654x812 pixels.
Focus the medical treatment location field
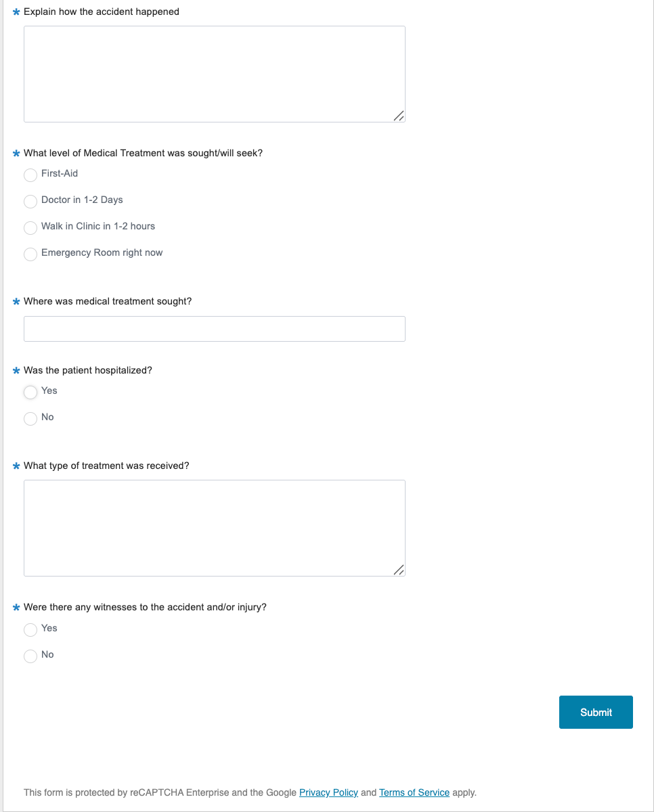coord(215,329)
